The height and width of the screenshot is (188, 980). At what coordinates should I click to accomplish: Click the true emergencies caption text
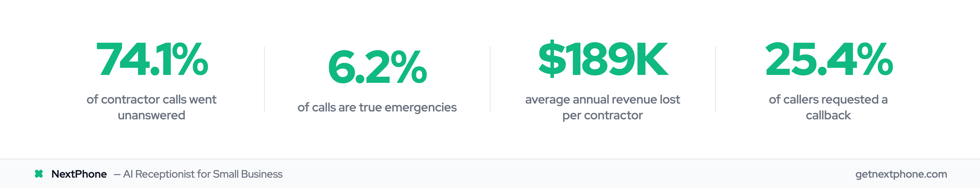pyautogui.click(x=377, y=107)
